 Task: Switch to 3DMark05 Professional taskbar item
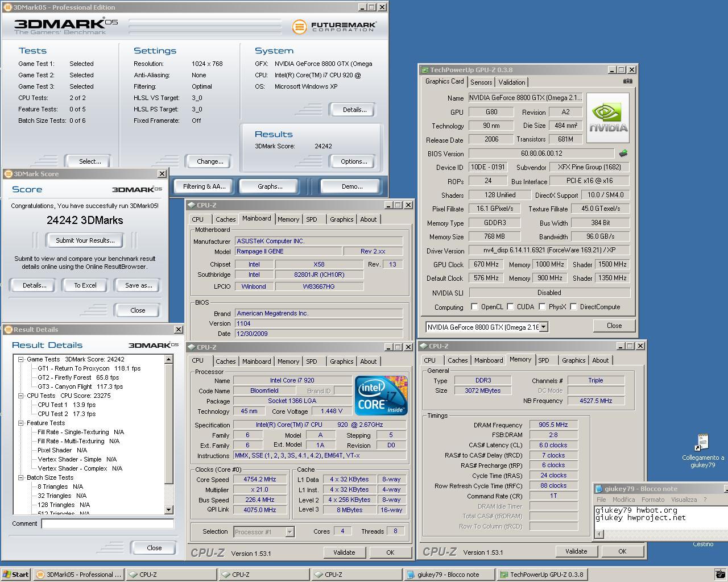coord(78,575)
